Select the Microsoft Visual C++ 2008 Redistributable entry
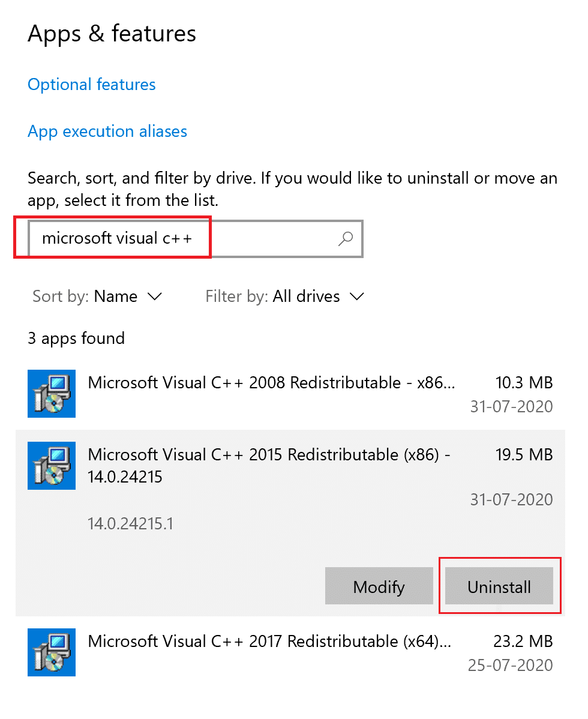Screen dimensions: 588x719 (270, 394)
